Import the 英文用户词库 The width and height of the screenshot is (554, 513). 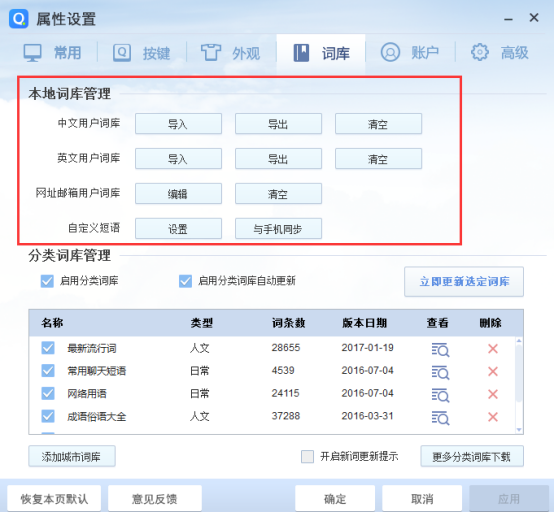pyautogui.click(x=178, y=159)
